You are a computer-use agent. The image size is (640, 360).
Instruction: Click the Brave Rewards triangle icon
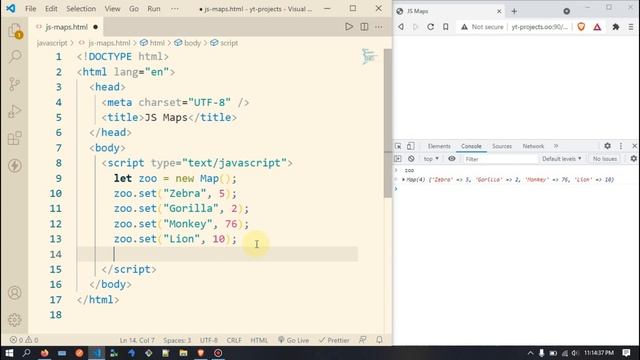pyautogui.click(x=597, y=27)
